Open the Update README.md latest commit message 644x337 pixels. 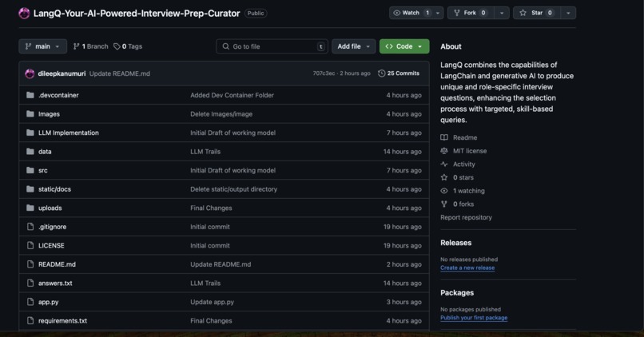coord(120,73)
